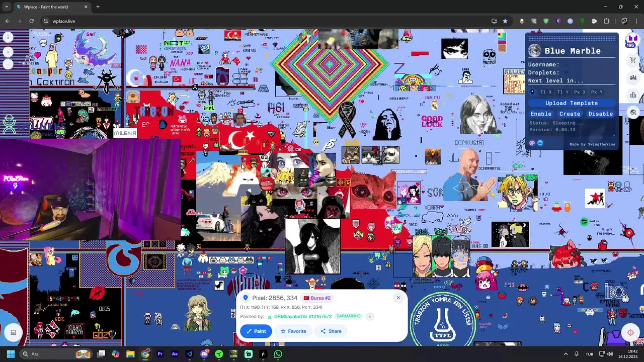Click the Chrome profile avatar icon
644x362 pixels.
tap(624, 21)
